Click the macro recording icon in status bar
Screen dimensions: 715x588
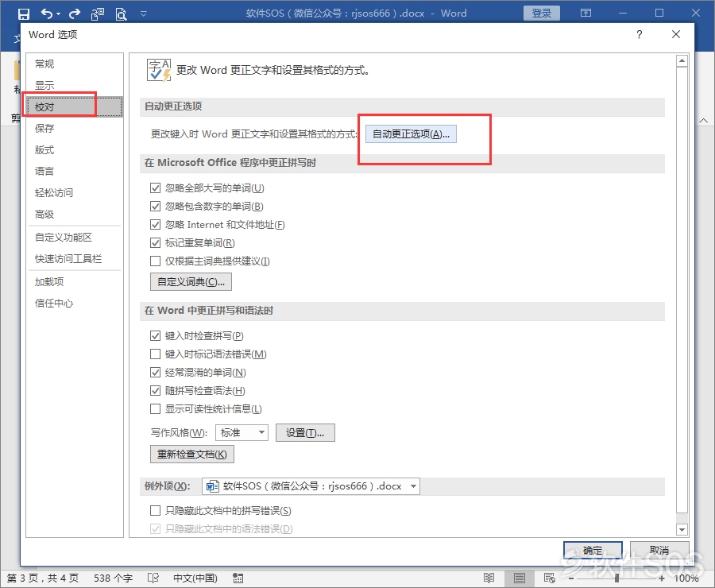pyautogui.click(x=238, y=578)
